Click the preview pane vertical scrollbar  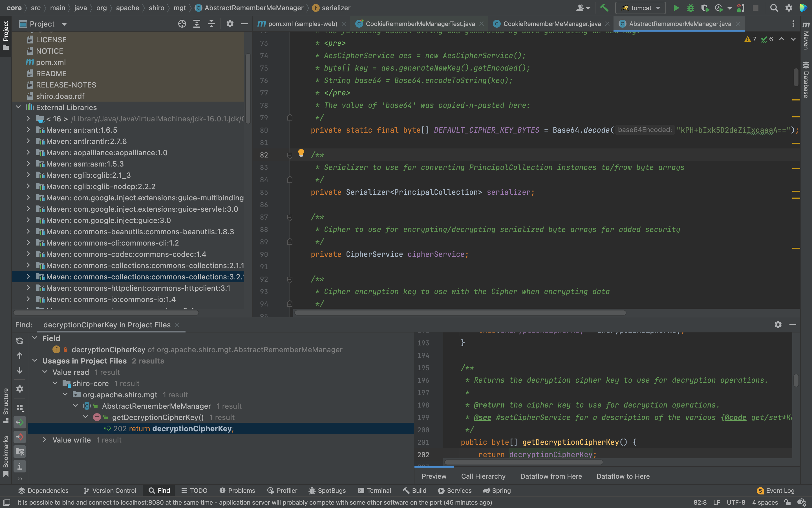click(796, 380)
